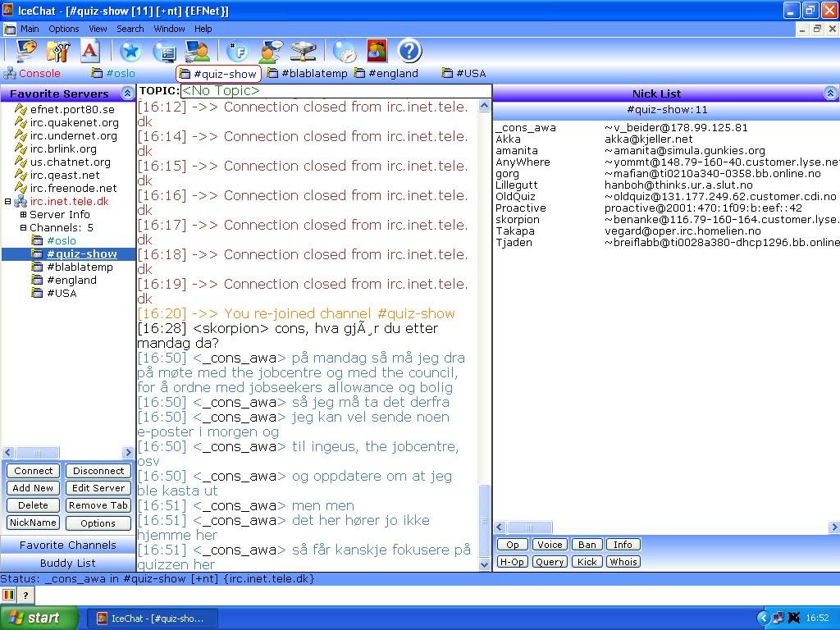Select OldQuiz in the nick list
Image resolution: width=840 pixels, height=630 pixels.
coord(515,197)
